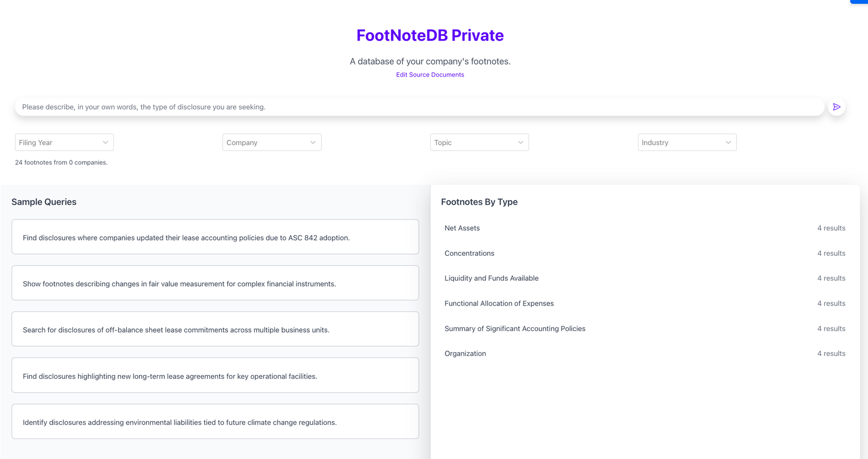Screen dimensions: 868x459
Task: Click the ASC 842 lease accounting sample query
Action: (215, 237)
